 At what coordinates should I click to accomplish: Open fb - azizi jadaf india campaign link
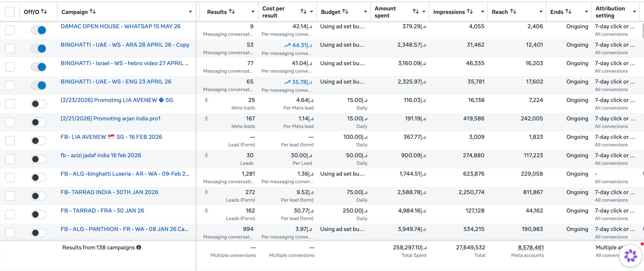click(101, 155)
